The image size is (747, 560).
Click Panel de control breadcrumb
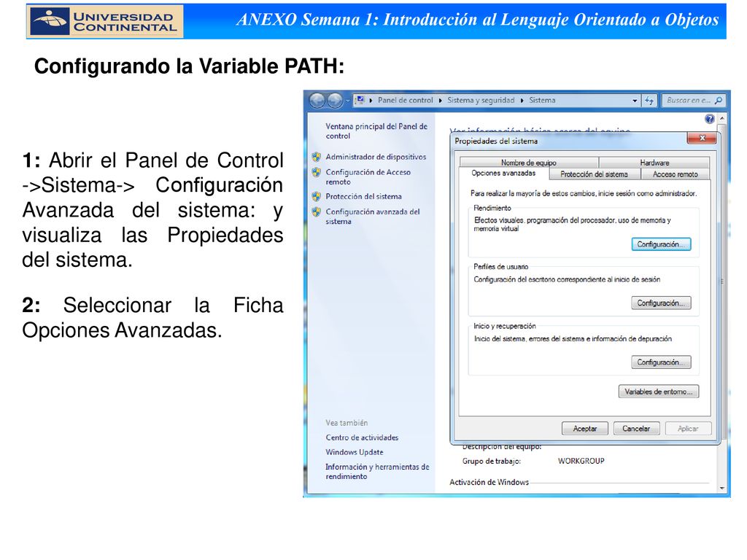[x=406, y=101]
